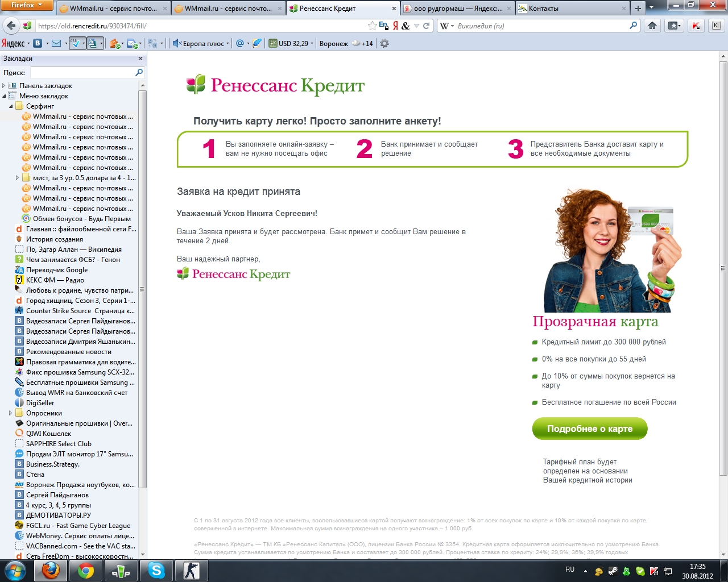Open the @ mail icon in the toolbar
This screenshot has height=582, width=728.
tap(239, 43)
